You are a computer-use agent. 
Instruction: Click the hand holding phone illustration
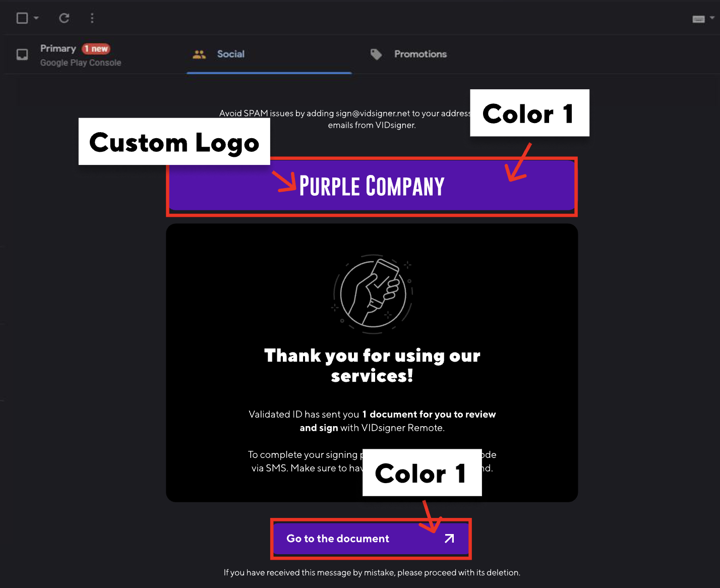click(x=373, y=293)
